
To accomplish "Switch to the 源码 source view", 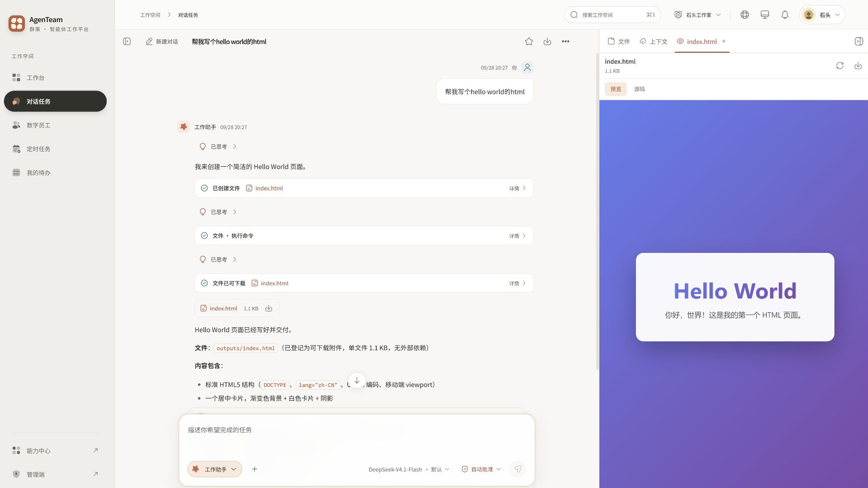I will tap(639, 89).
